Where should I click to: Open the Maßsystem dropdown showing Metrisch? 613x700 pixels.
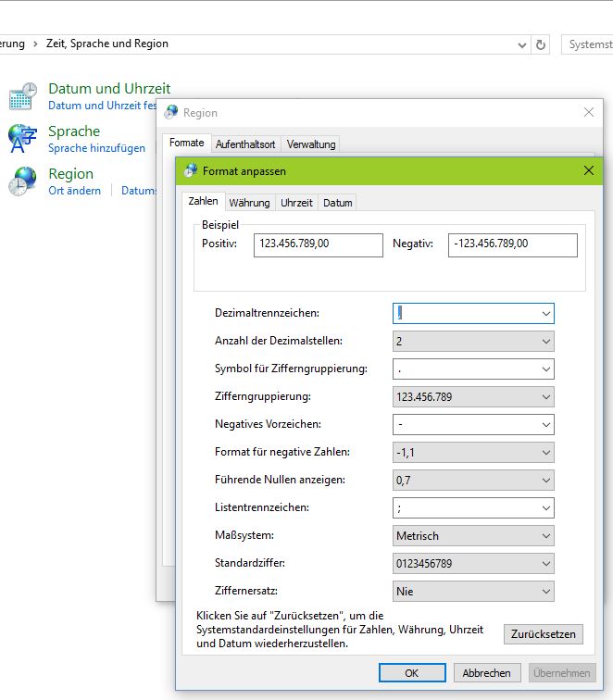click(x=545, y=536)
